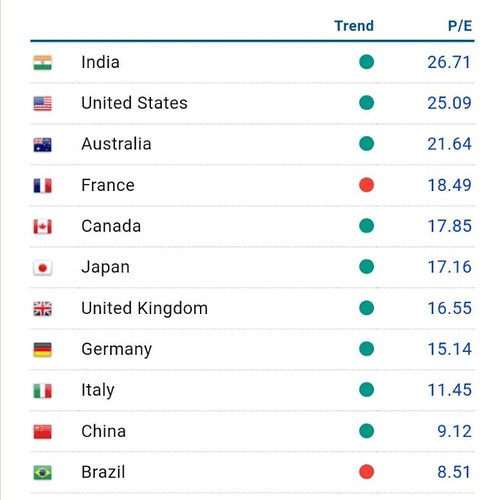Sort by the P/E column header
The height and width of the screenshot is (500, 502).
[x=460, y=26]
